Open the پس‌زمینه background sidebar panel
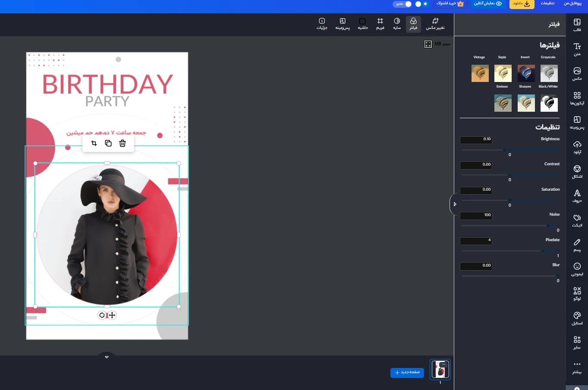Viewport: 588px width, 390px height. (577, 123)
